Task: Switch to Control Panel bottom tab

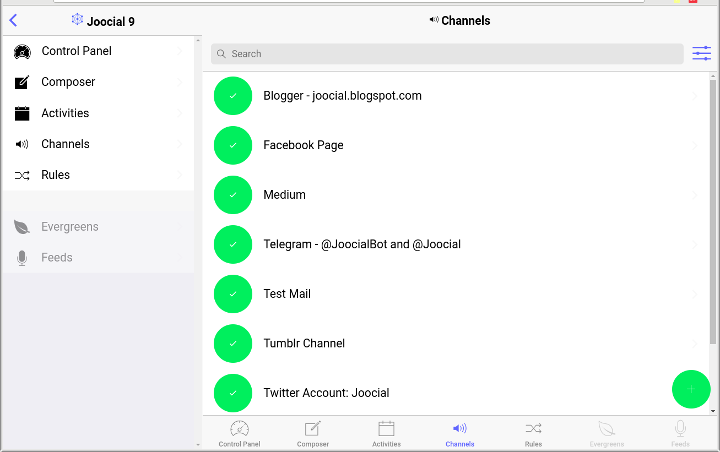Action: (239, 434)
